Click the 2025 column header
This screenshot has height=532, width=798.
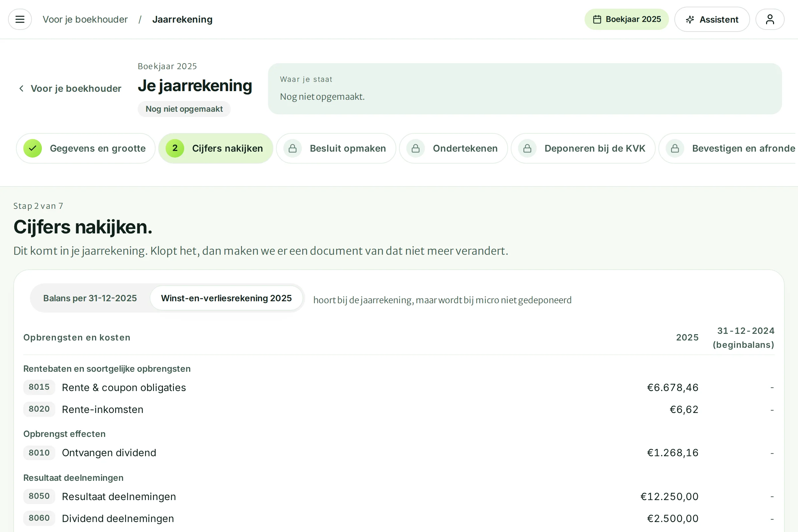pyautogui.click(x=687, y=337)
